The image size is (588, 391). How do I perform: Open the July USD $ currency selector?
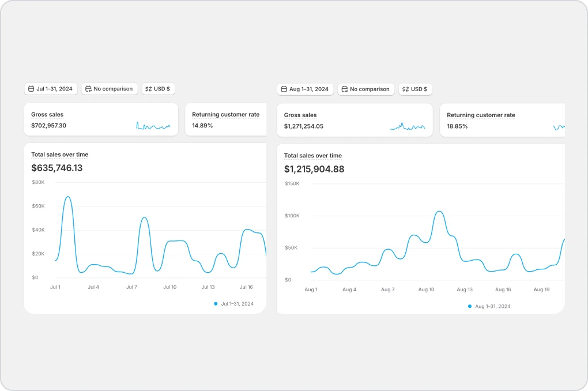tap(159, 89)
